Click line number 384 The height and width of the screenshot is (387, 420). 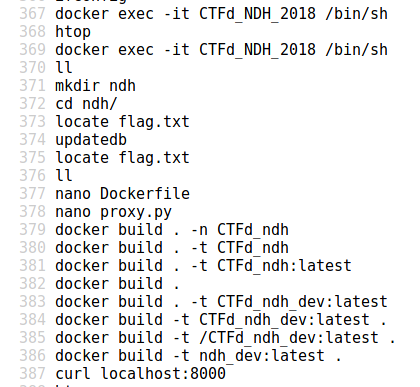pos(32,320)
